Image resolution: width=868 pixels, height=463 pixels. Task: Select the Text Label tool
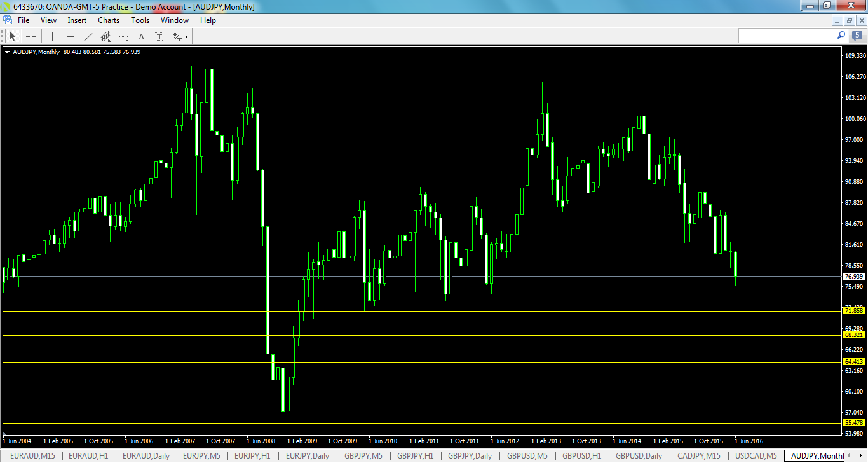point(159,36)
